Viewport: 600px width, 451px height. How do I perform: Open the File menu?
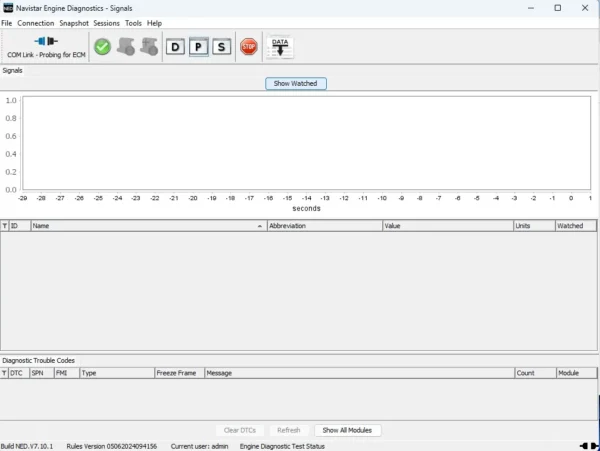point(7,23)
